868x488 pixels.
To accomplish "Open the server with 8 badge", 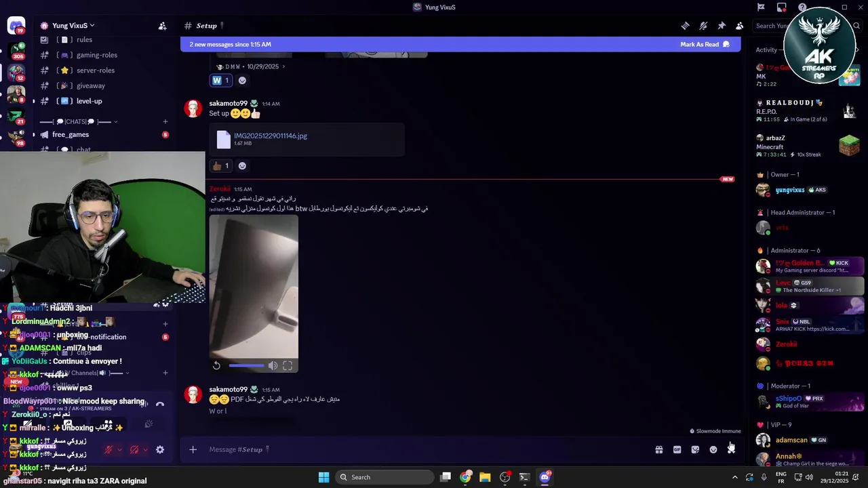I will [16, 94].
